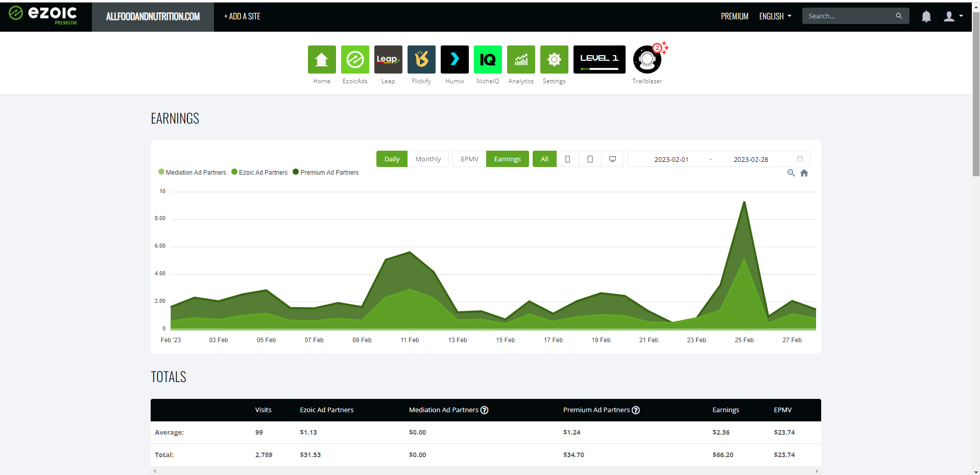
Task: Open the Humix icon
Action: point(455,59)
